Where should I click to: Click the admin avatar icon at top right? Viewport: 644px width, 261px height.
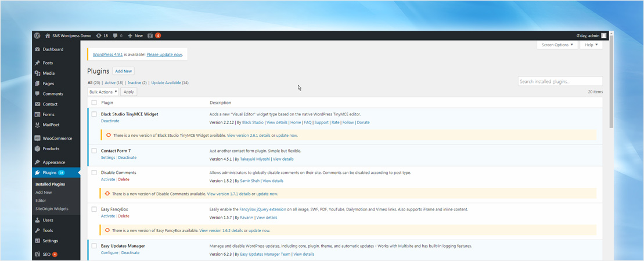point(604,35)
